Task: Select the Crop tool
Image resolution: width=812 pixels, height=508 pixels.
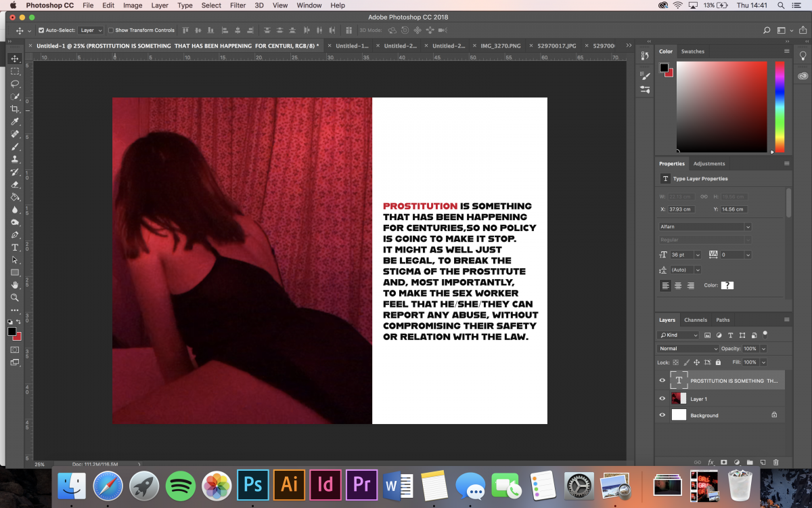Action: point(15,109)
